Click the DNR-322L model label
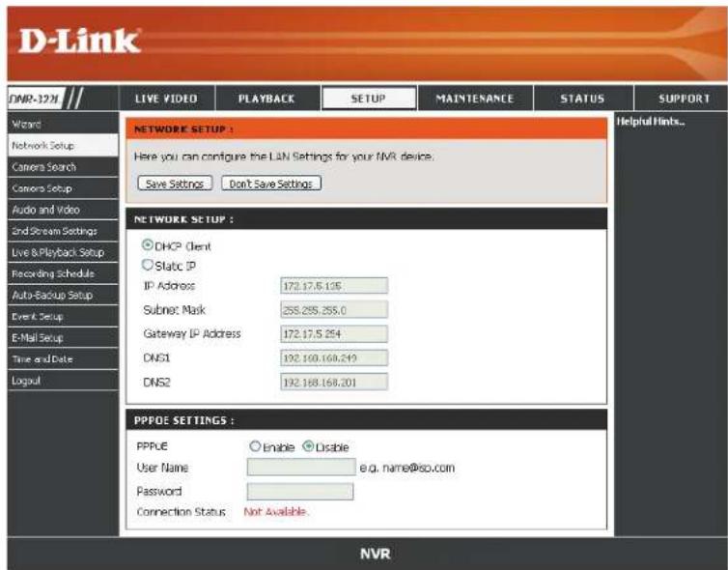 (35, 99)
